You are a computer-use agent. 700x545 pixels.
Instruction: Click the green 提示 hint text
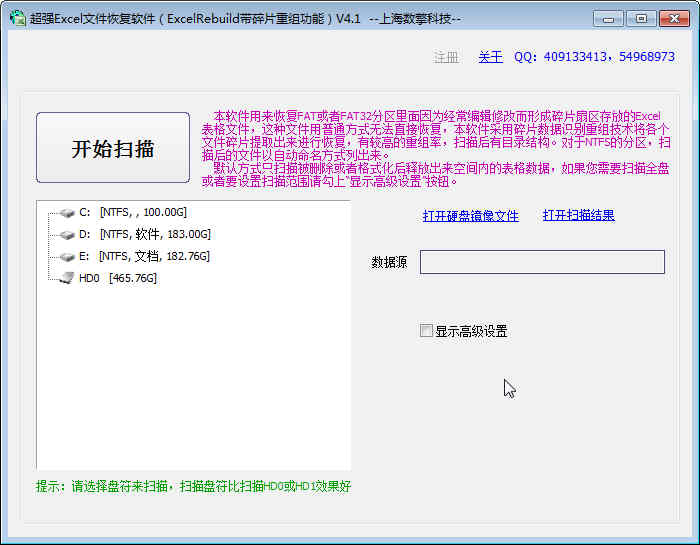pos(193,486)
